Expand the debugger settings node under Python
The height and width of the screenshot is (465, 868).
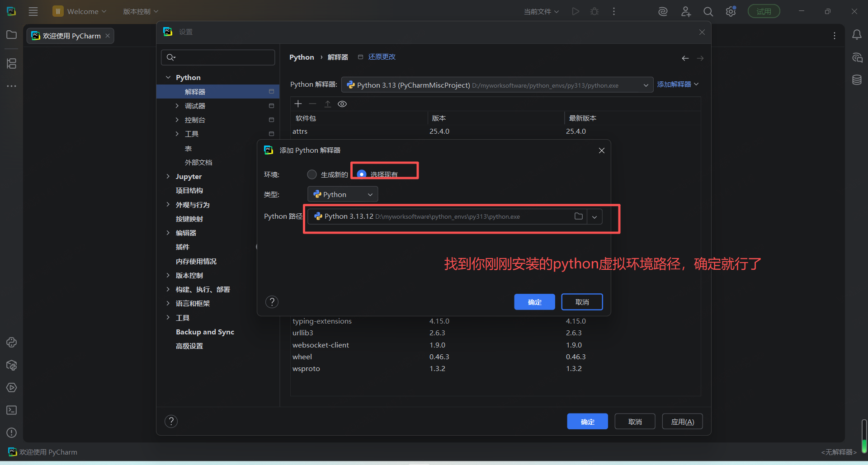point(177,106)
